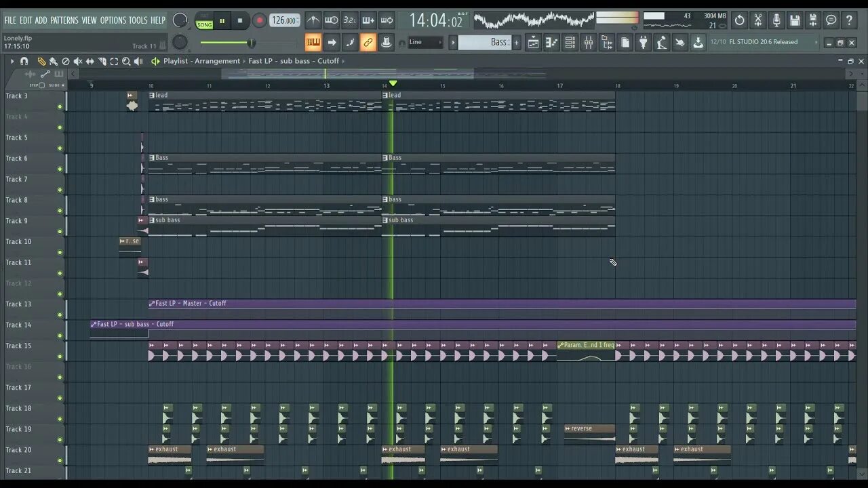The image size is (868, 488).
Task: Select the playlist slice tool
Action: pos(102,61)
